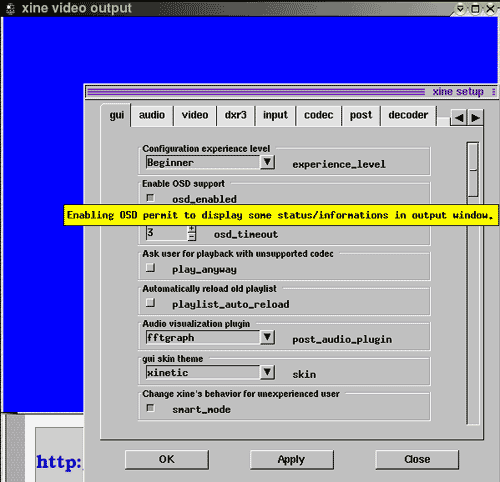Switch to the gui tab
Image resolution: width=500 pixels, height=482 pixels.
pos(117,115)
